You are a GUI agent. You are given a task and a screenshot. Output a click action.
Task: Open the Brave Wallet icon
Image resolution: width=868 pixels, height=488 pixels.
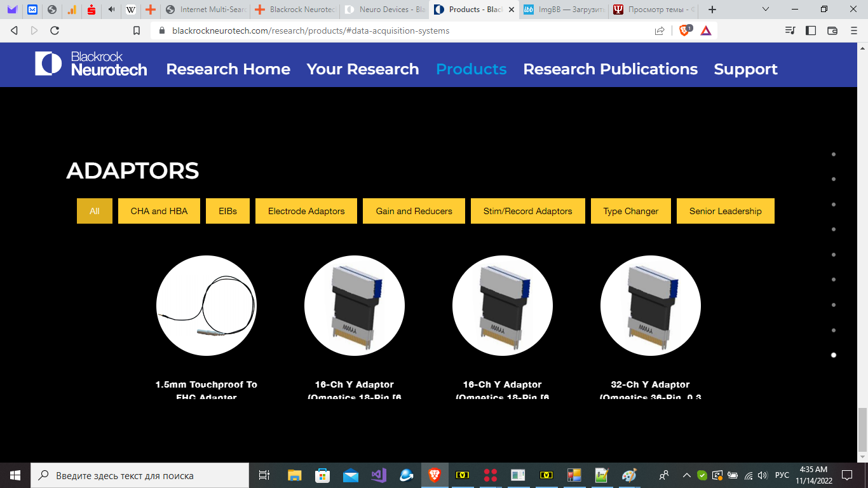point(832,30)
